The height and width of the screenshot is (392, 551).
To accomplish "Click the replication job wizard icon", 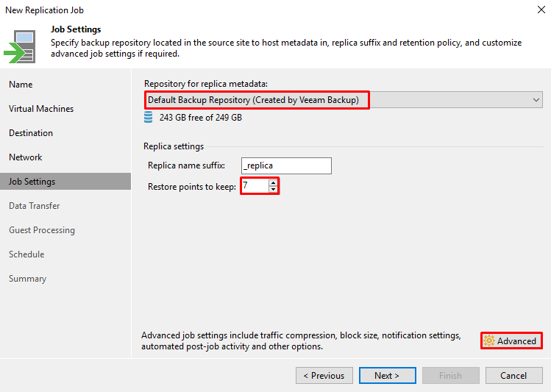I will [20, 47].
